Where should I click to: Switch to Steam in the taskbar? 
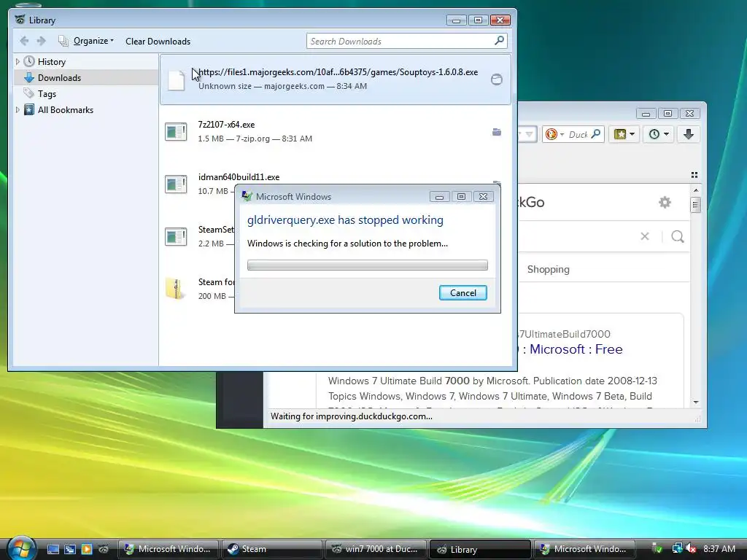pyautogui.click(x=271, y=549)
